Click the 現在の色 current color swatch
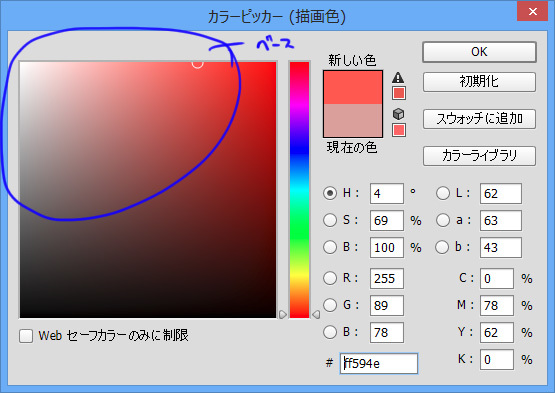Viewport: 555px width, 393px height. click(x=353, y=120)
